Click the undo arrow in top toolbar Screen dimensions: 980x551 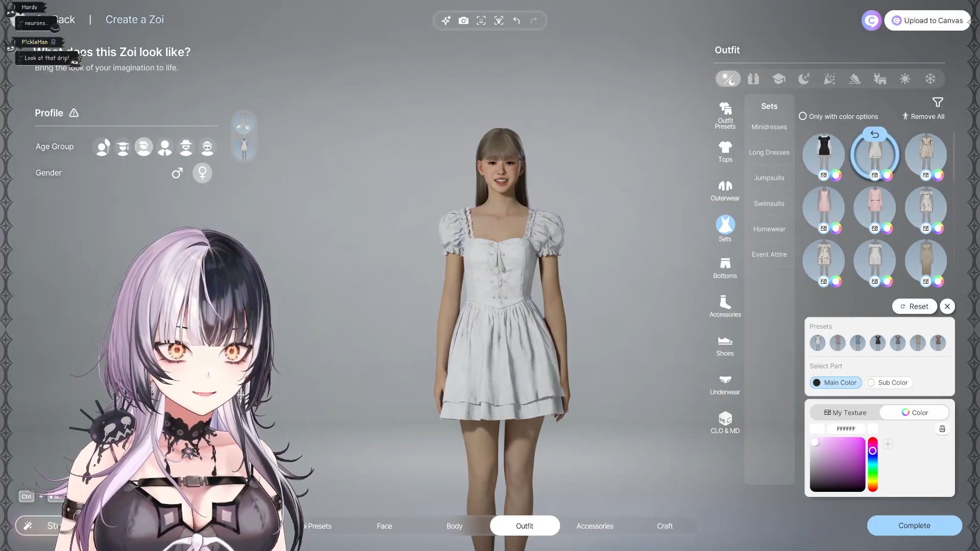(517, 20)
